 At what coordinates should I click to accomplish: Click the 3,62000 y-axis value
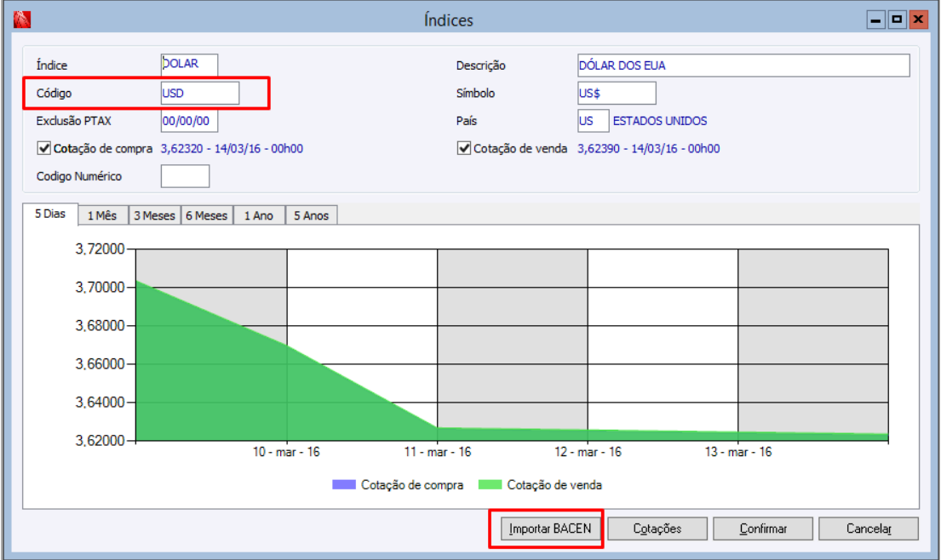pyautogui.click(x=100, y=441)
